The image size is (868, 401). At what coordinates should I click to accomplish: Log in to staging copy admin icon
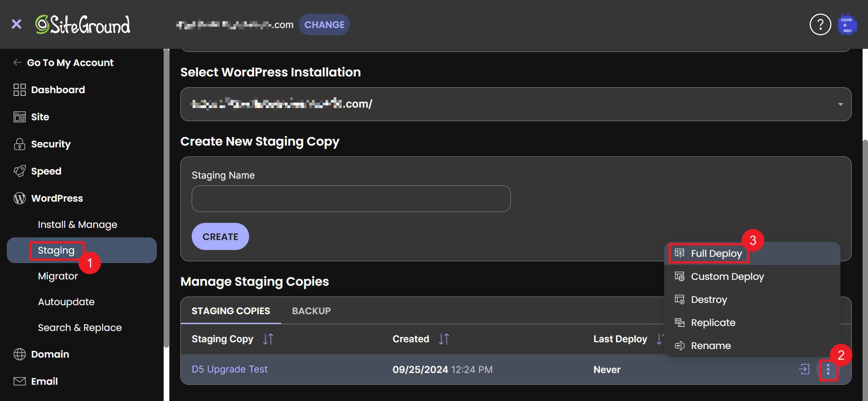coord(804,369)
